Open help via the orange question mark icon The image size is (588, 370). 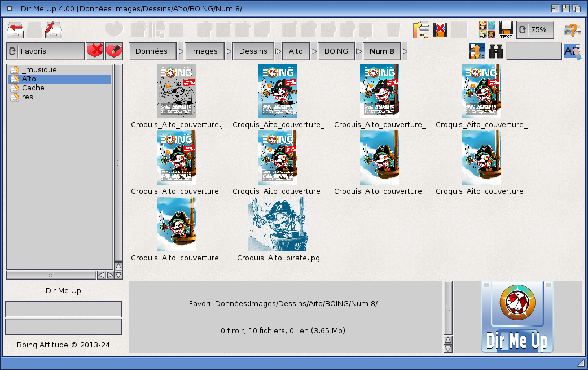573,30
